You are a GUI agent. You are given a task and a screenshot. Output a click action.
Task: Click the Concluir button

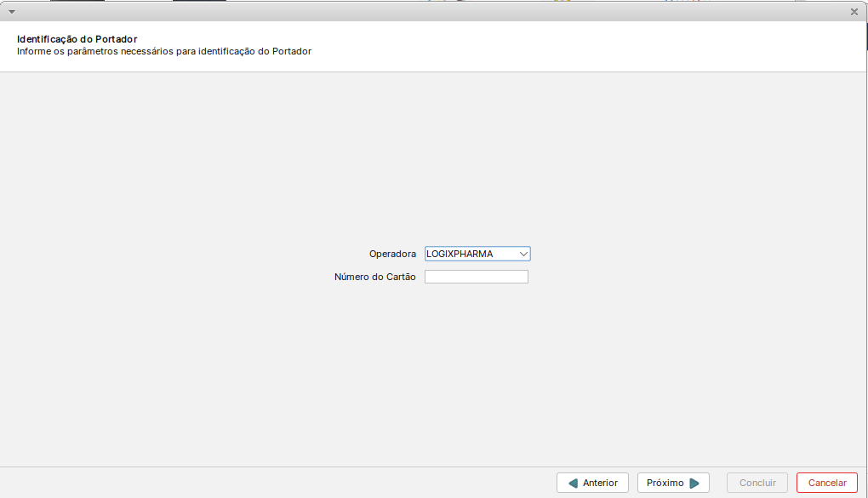pyautogui.click(x=757, y=483)
